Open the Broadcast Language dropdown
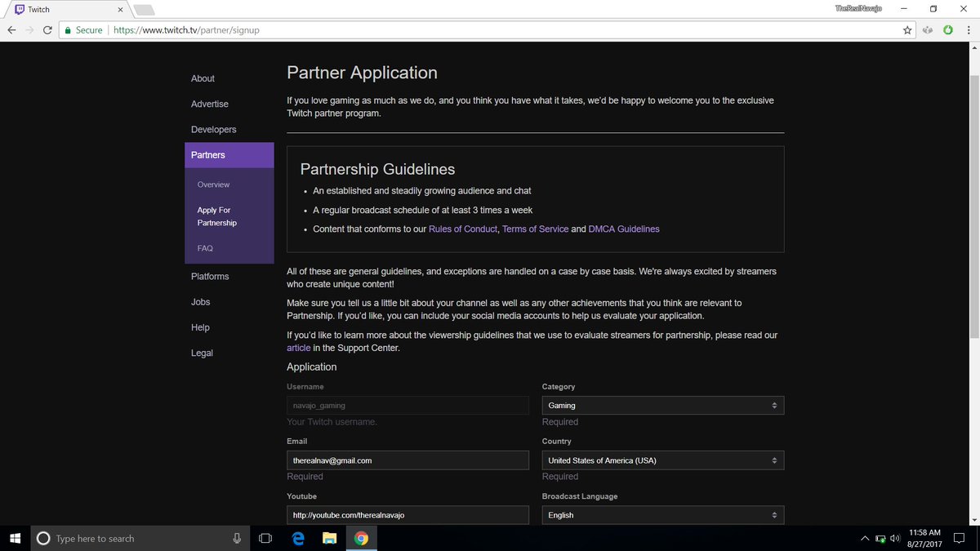The width and height of the screenshot is (980, 551). point(663,515)
